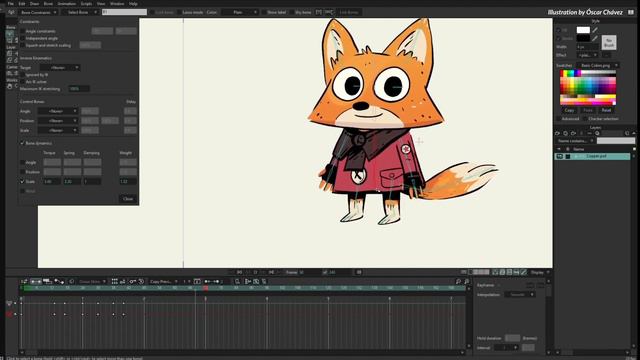The height and width of the screenshot is (360, 640).
Task: Open the Angle control bone dropdown
Action: tap(58, 111)
